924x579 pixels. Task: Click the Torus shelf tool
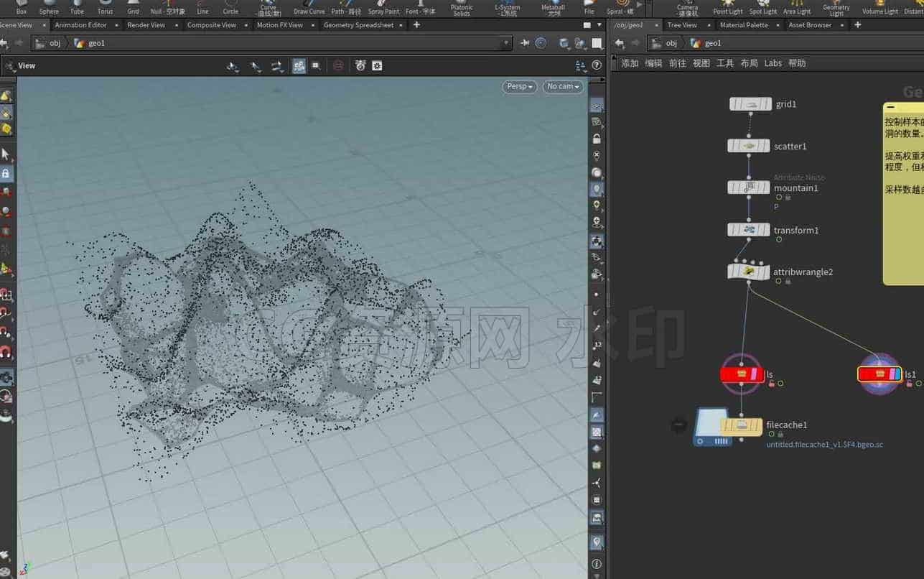(x=105, y=8)
